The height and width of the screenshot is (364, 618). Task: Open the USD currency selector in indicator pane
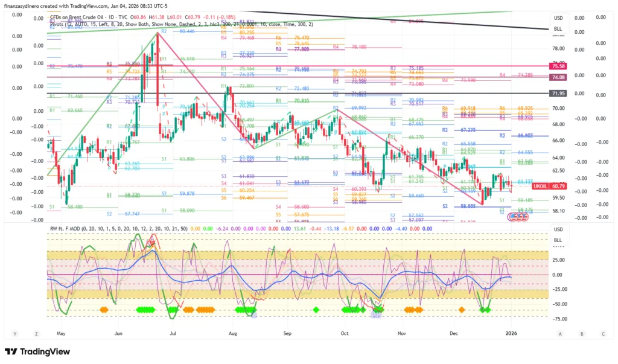tap(558, 229)
